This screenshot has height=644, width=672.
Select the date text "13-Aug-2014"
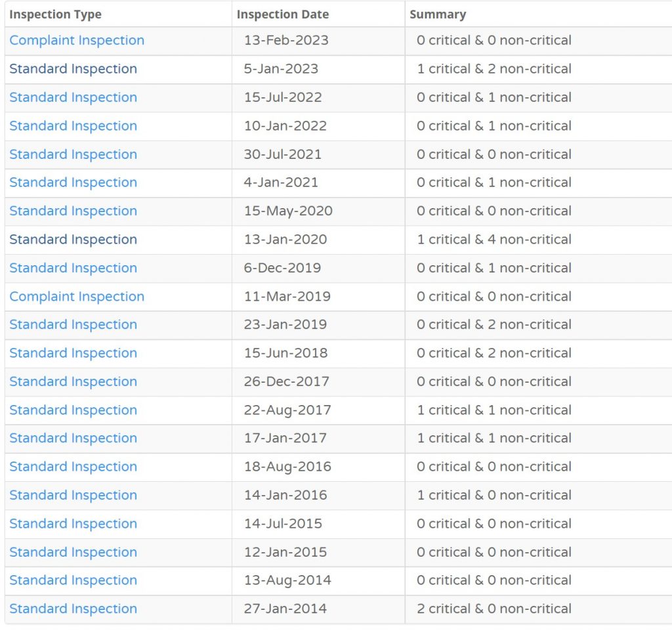(x=287, y=580)
